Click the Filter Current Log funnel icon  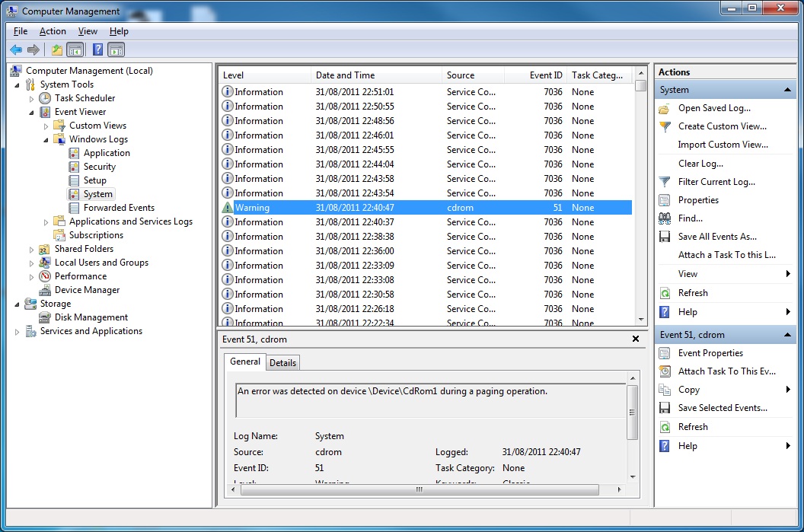pos(666,181)
